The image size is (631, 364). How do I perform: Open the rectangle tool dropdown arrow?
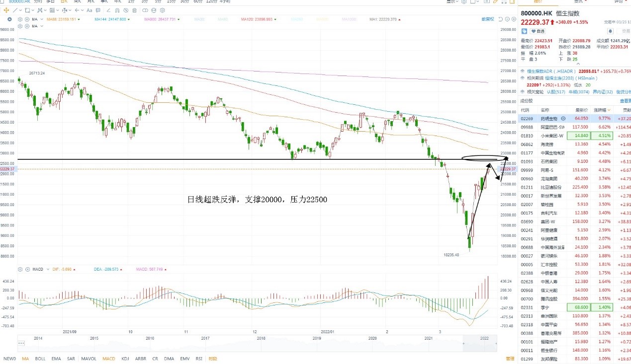tap(33, 10)
